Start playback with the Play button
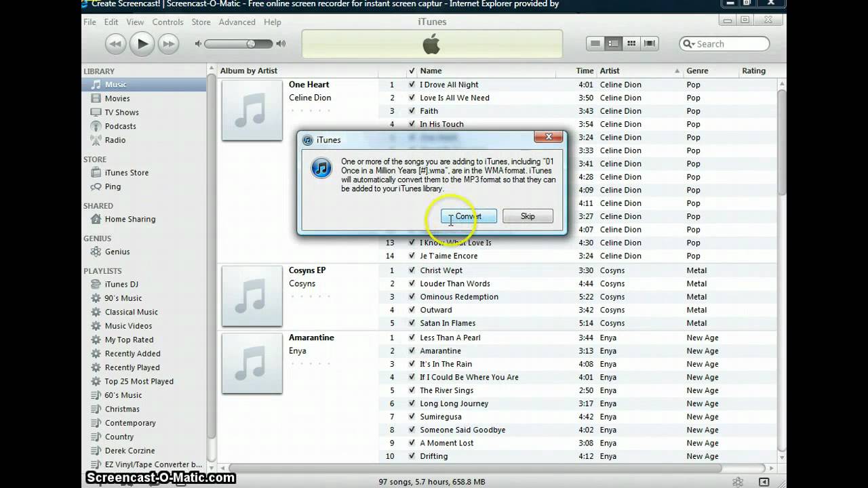Screen dimensions: 868x488 [142, 44]
